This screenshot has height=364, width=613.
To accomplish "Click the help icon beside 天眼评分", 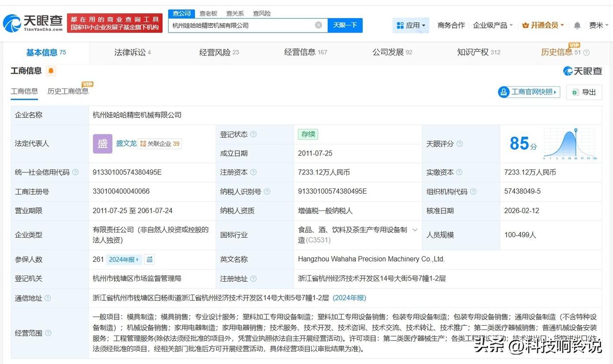I will (459, 144).
